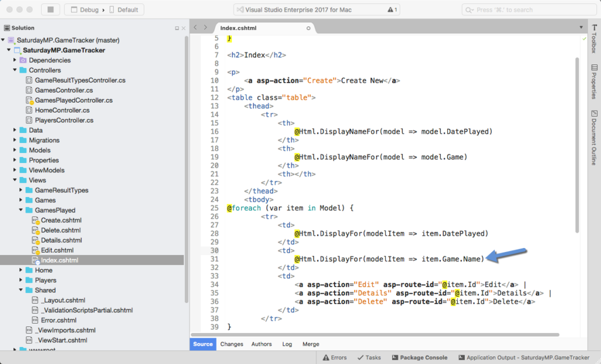The image size is (601, 364).
Task: Collapse the Controllers folder
Action: (15, 70)
